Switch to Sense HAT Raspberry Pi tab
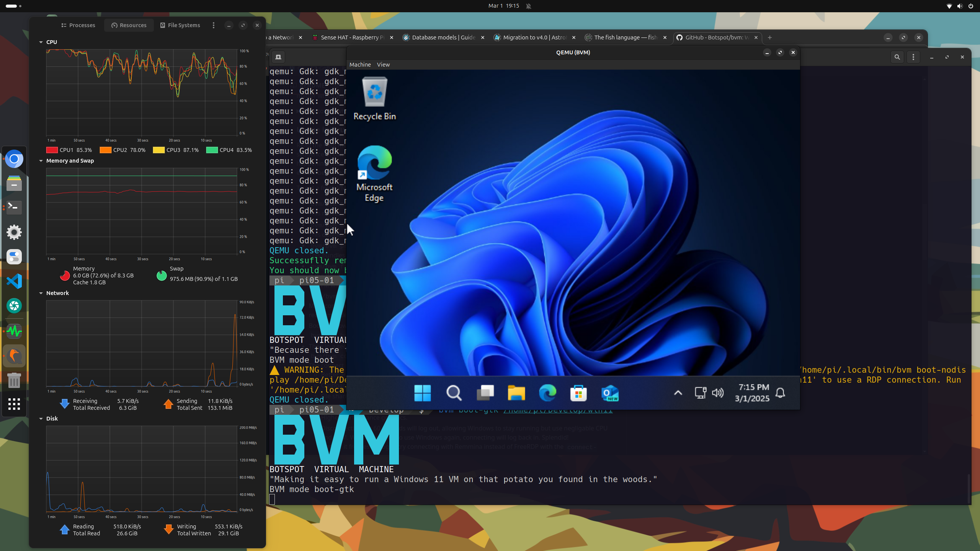This screenshot has width=980, height=551. 352,37
